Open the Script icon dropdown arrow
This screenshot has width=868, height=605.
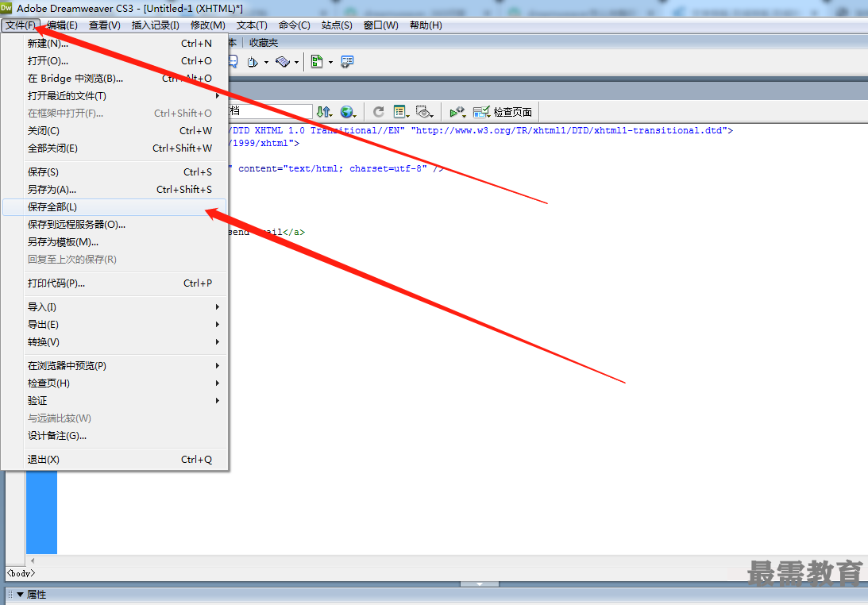coord(266,63)
